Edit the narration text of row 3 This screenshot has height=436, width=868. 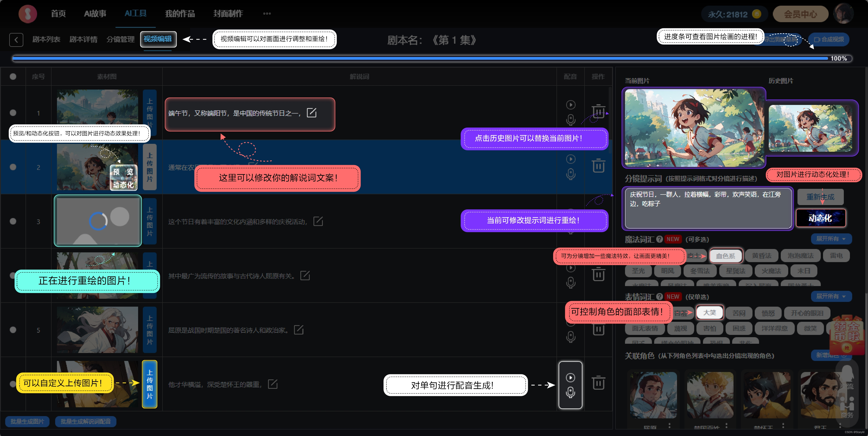pyautogui.click(x=318, y=222)
